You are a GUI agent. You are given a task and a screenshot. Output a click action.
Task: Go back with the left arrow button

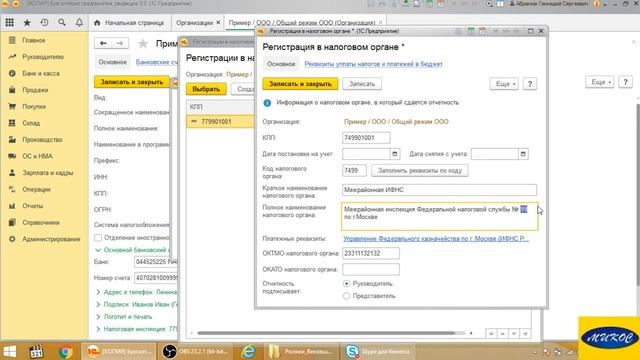pos(103,43)
